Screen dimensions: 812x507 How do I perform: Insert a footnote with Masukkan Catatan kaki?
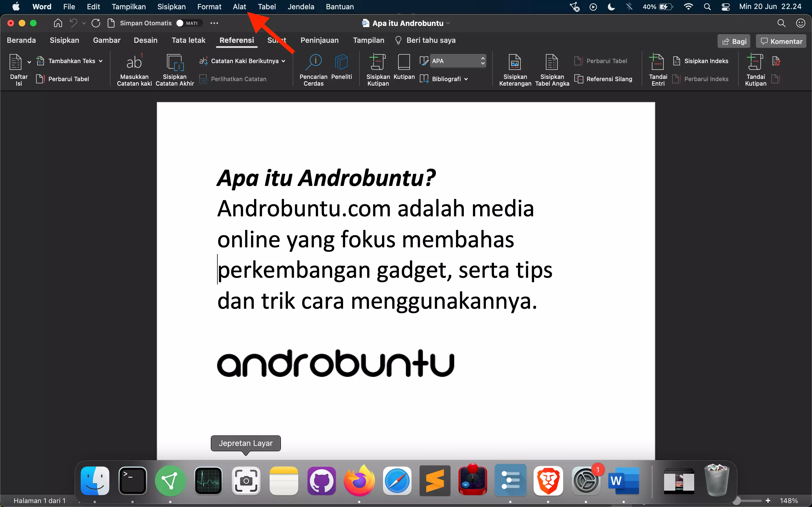click(x=134, y=69)
